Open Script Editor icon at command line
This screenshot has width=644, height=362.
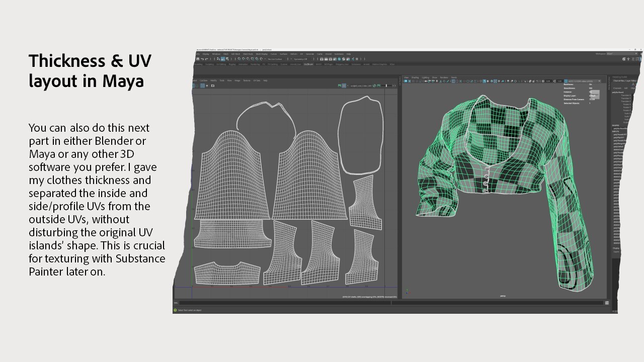(607, 303)
